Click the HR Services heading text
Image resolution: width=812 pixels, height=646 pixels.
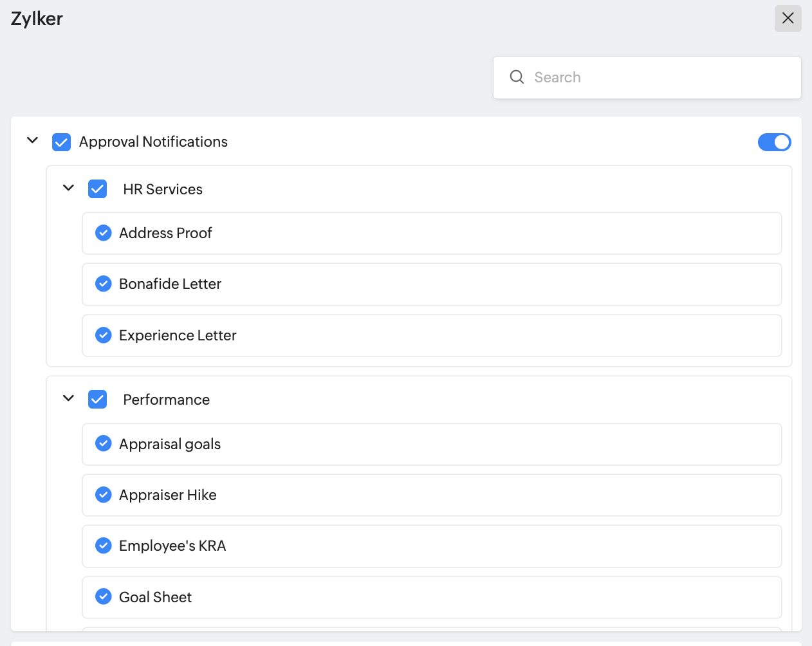[163, 189]
